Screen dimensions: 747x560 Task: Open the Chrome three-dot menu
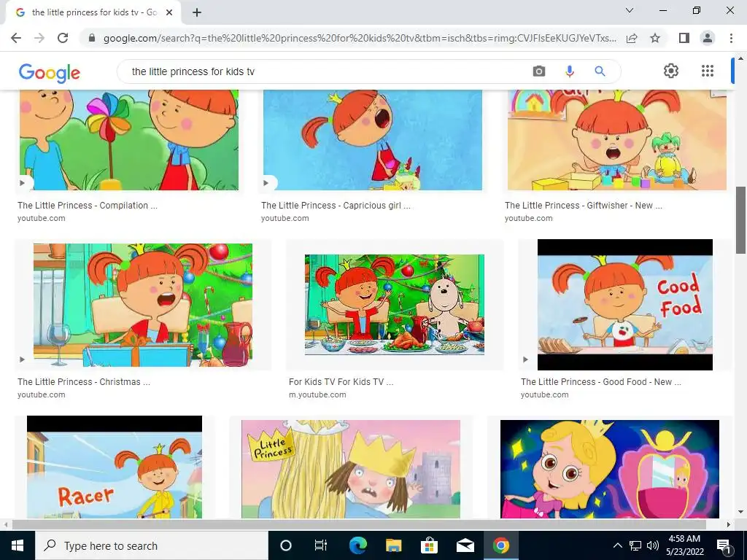pos(731,38)
